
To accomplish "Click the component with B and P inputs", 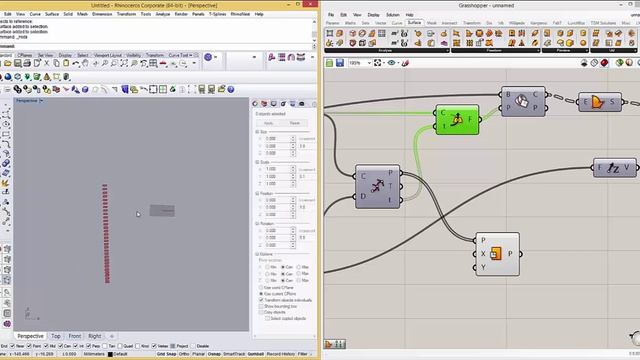I will coord(523,101).
